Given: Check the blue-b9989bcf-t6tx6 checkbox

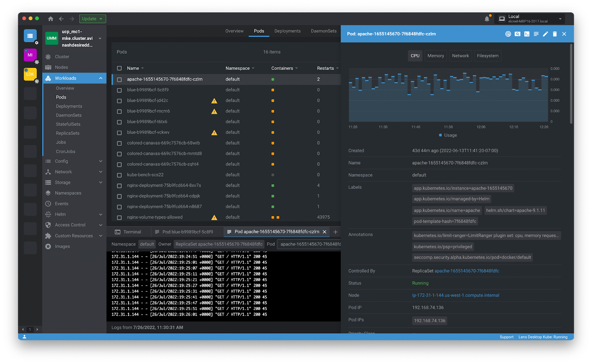Looking at the screenshot, I should (x=119, y=122).
